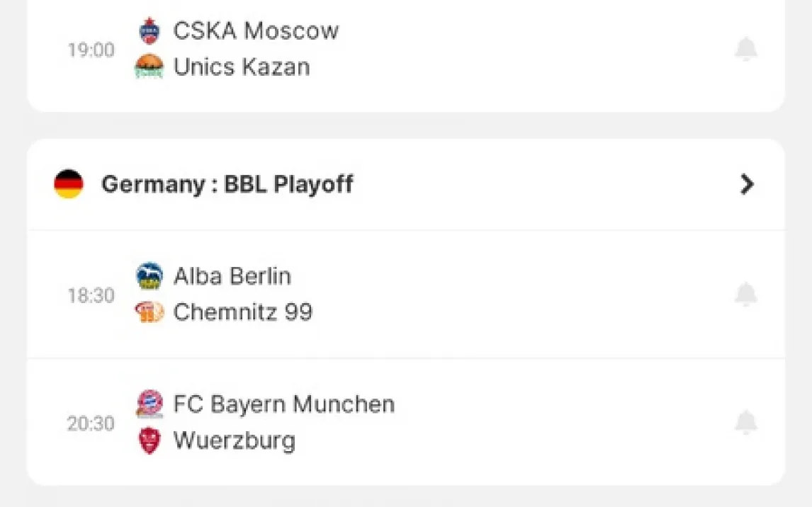This screenshot has height=507, width=812.
Task: Select Chemnitz 99 team name
Action: click(242, 312)
